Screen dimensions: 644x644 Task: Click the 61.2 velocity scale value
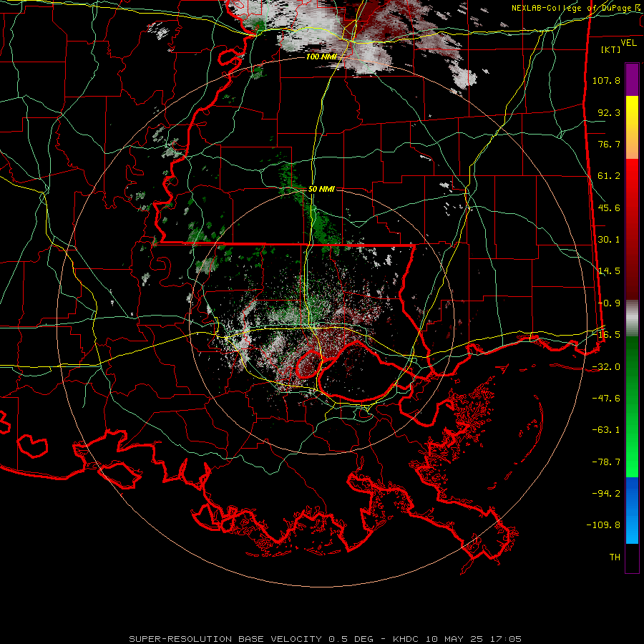pos(609,176)
